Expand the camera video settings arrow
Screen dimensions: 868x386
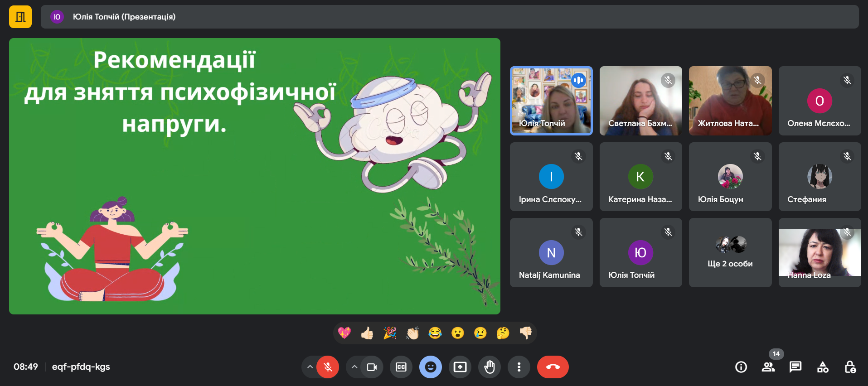[354, 367]
